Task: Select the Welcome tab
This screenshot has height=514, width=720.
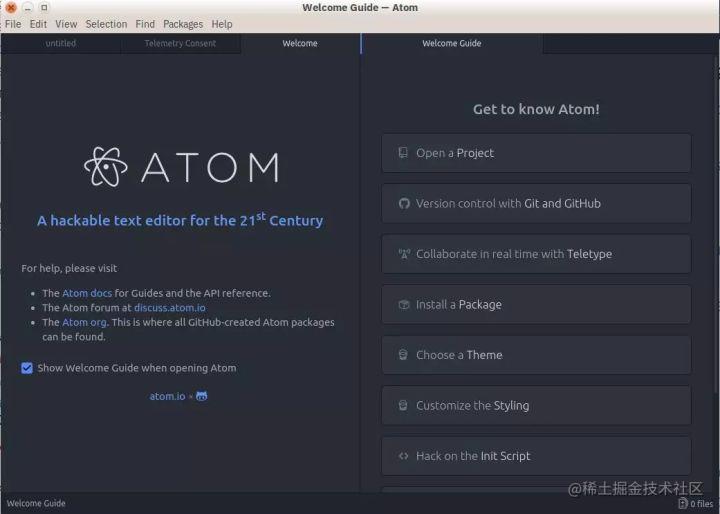Action: 300,43
